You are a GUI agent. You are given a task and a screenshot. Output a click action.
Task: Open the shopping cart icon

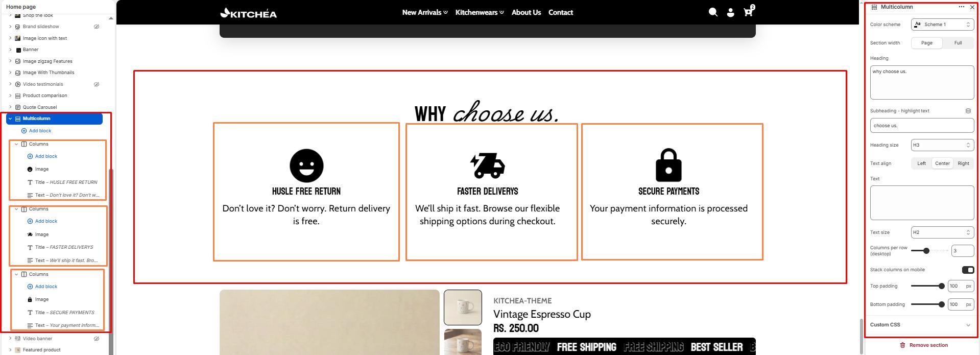[748, 12]
